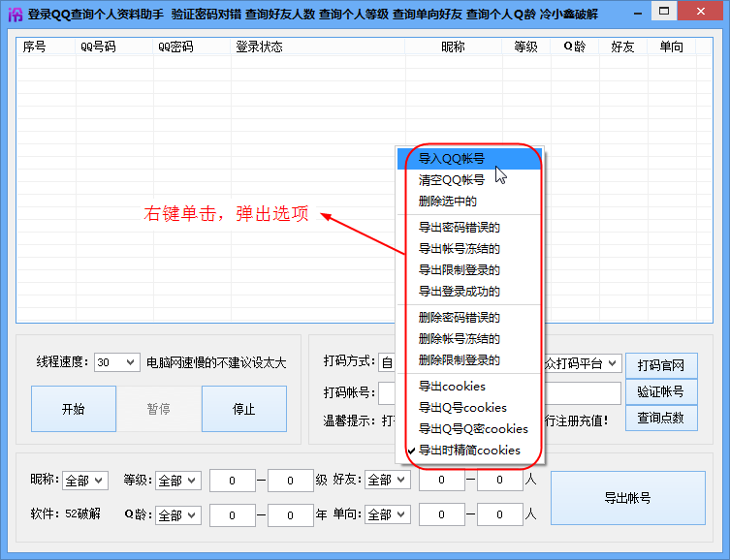Image resolution: width=730 pixels, height=560 pixels.
Task: Click 等级 maximum value field before 级
Action: 291,481
